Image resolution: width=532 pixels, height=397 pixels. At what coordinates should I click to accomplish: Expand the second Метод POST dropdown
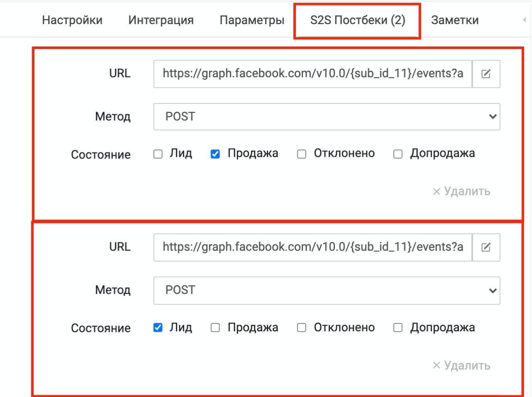point(327,290)
